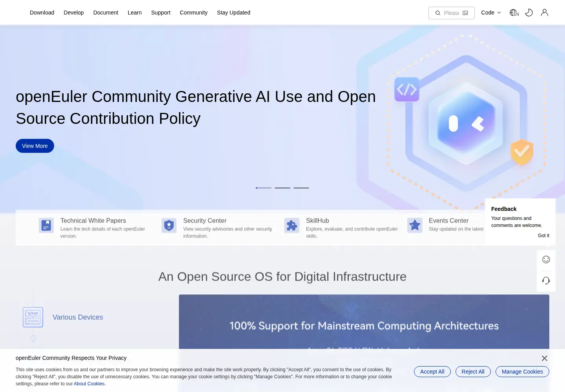Open Technical White Papers link

(93, 221)
